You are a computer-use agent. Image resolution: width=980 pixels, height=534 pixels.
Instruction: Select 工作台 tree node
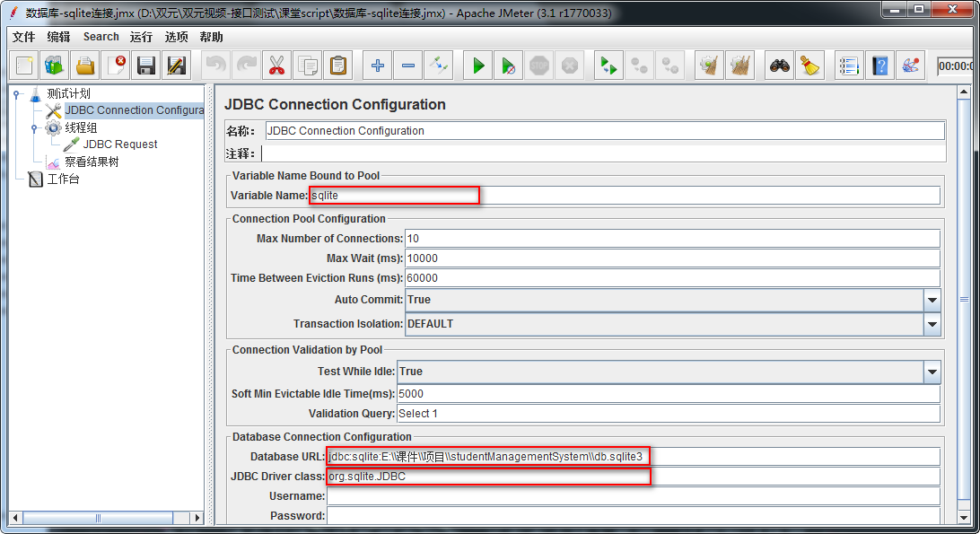(64, 179)
